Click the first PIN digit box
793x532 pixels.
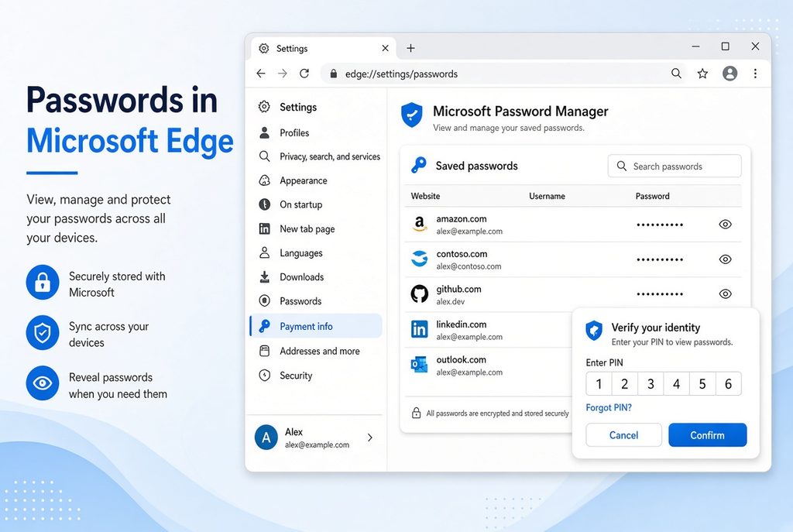tap(599, 384)
